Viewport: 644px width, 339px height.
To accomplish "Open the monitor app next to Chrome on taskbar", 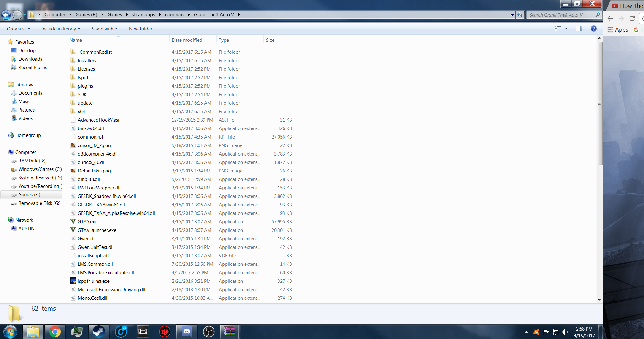I will click(77, 332).
